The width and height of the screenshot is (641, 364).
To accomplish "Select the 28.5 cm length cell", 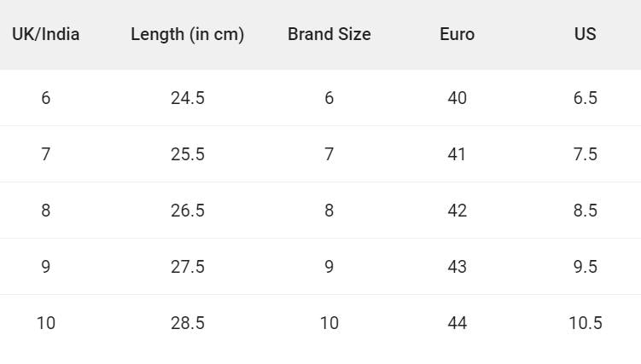I will pos(187,323).
